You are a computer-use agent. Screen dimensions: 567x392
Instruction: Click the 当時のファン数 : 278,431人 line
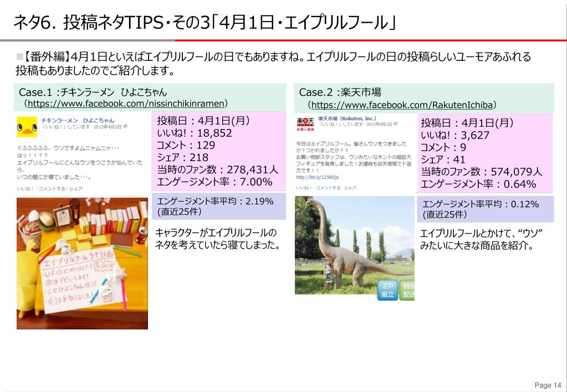point(217,169)
